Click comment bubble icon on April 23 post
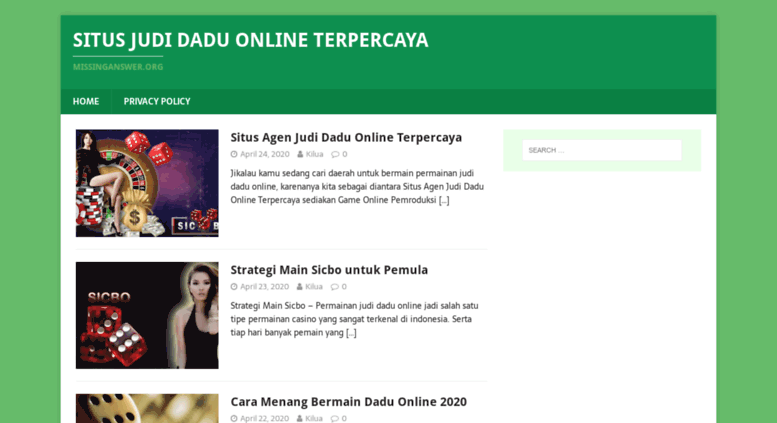Viewport: 777px width, 423px height. [335, 287]
